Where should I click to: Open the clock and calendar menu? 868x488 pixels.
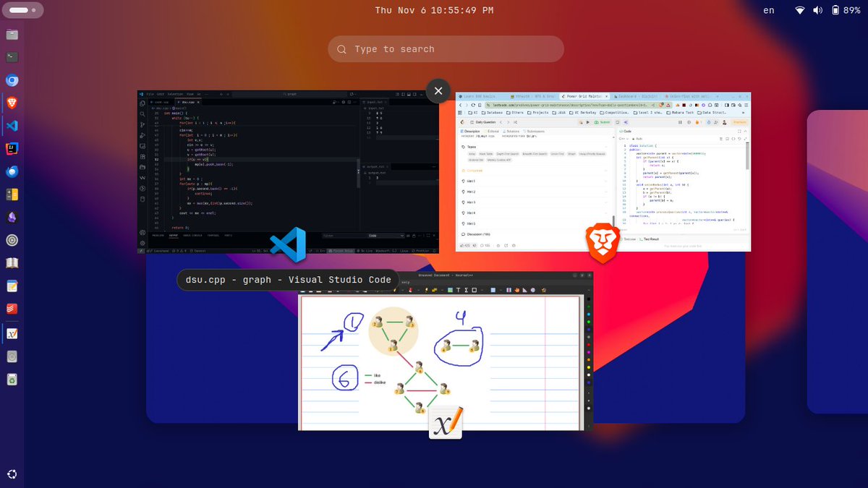(434, 11)
